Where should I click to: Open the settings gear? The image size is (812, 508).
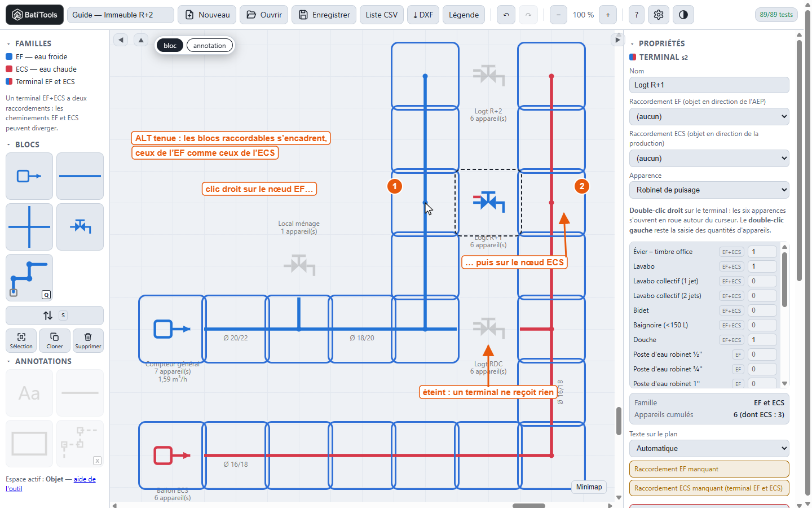point(659,15)
